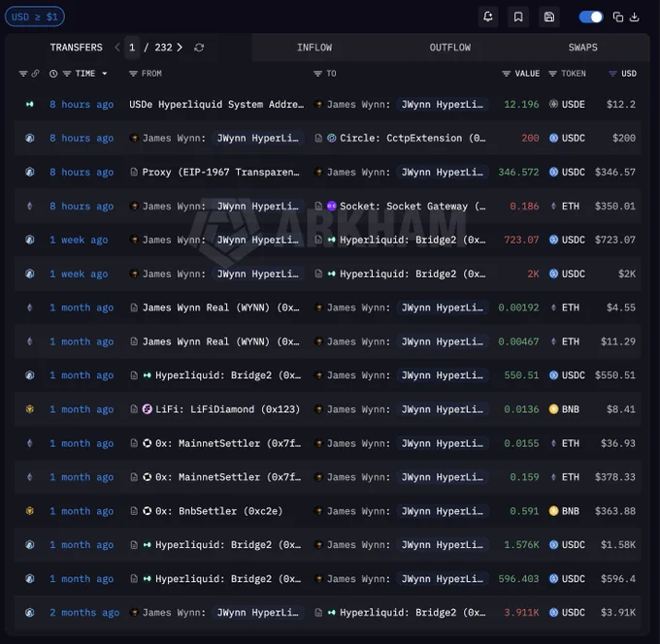Toggle the blue switch at top right
The width and height of the screenshot is (660, 644).
point(591,16)
